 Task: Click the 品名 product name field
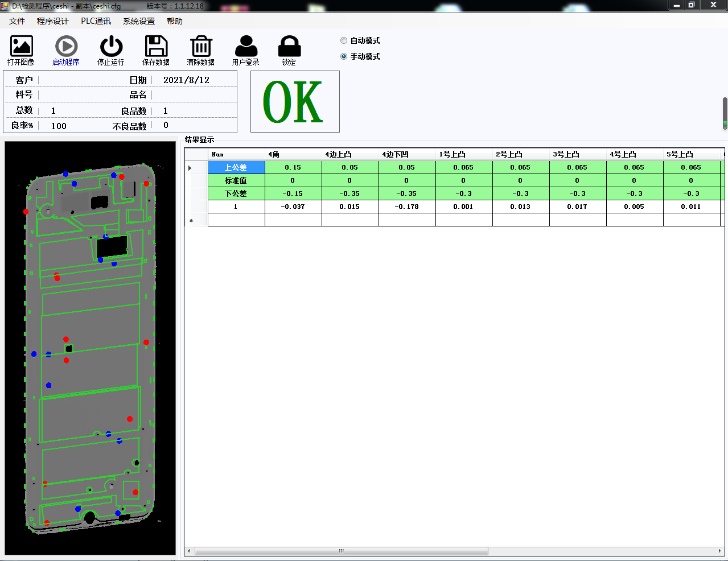[194, 94]
